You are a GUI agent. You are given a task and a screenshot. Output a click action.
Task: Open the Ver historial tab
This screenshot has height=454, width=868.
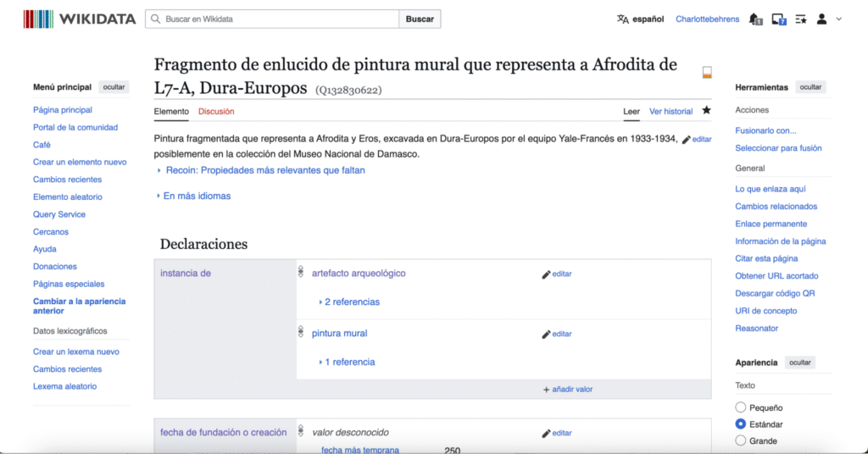[670, 111]
